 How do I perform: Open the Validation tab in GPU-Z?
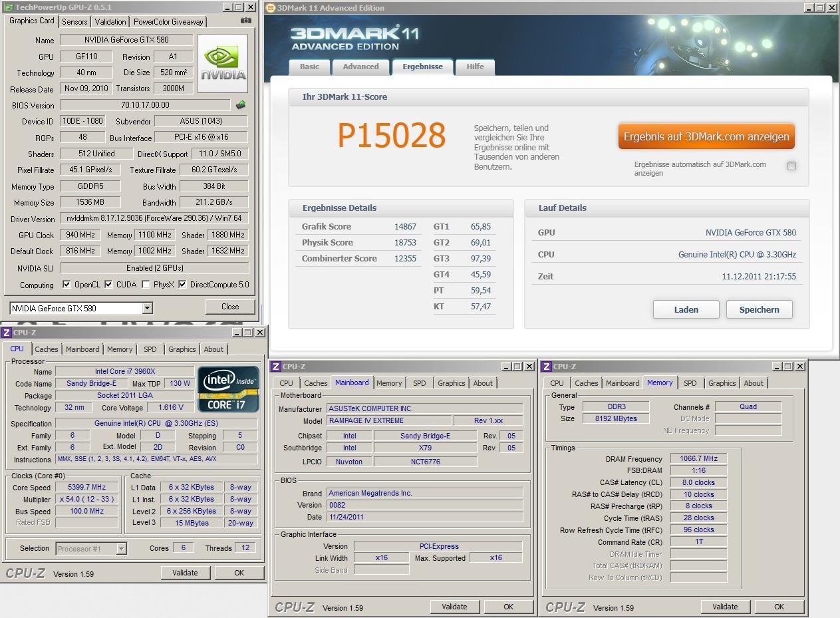[110, 21]
